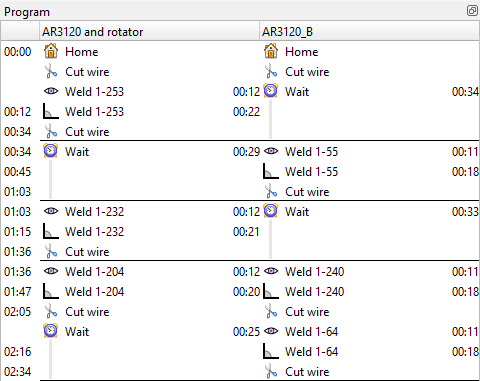Select the Cut wire scissors at 02:05 in AR3120 and rotator

(x=51, y=311)
